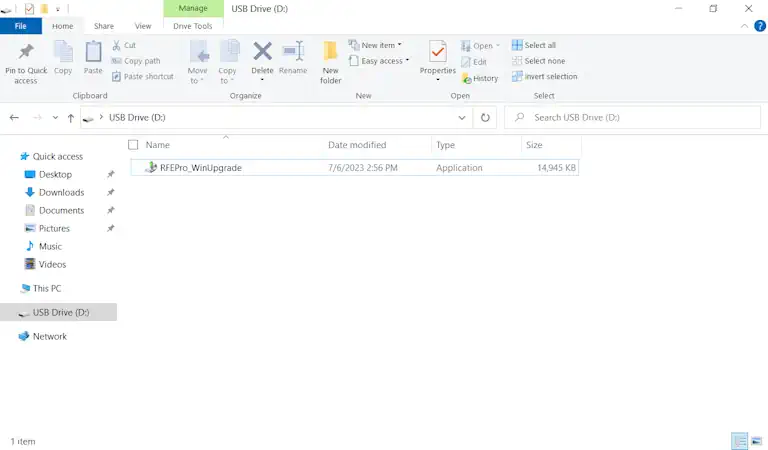Open the New item dropdown
The width and height of the screenshot is (768, 450).
pos(376,45)
